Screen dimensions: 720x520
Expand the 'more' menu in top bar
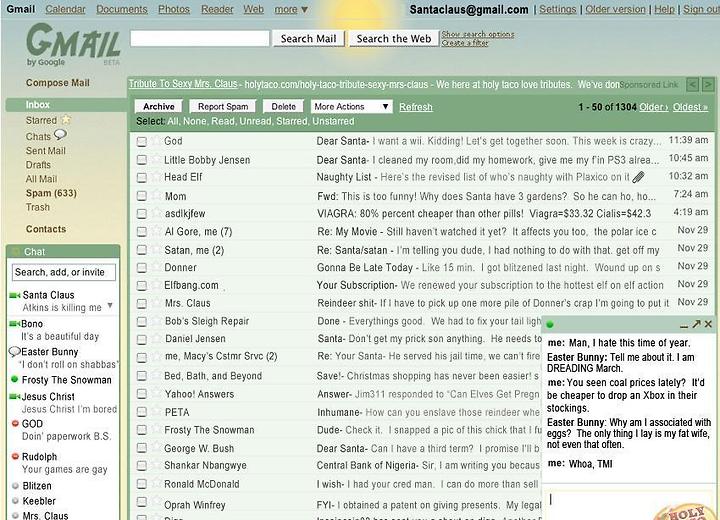coord(291,9)
